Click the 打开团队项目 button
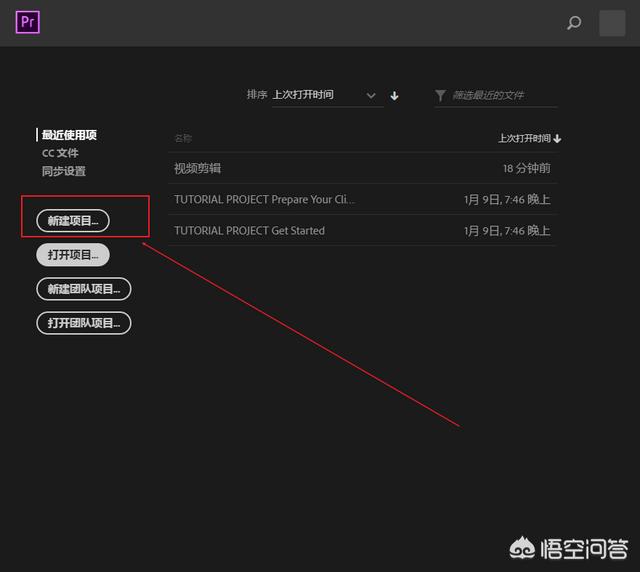The image size is (640, 572). pos(84,323)
